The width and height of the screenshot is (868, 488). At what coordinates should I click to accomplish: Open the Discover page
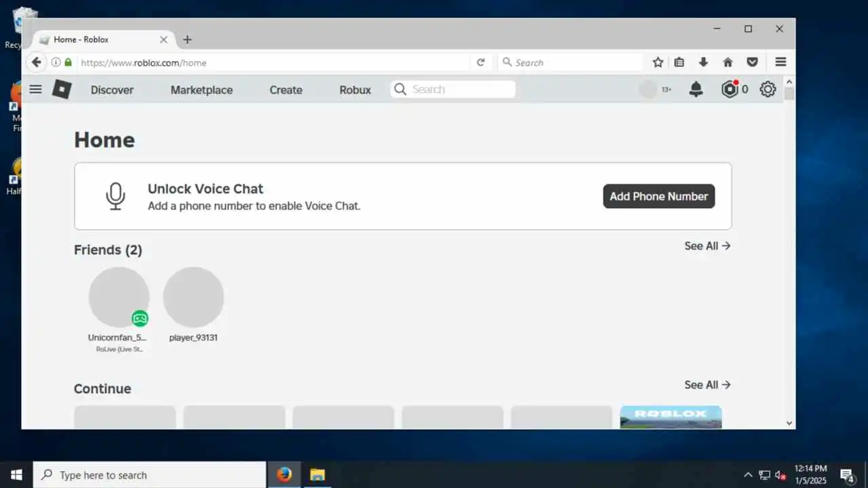tap(112, 89)
